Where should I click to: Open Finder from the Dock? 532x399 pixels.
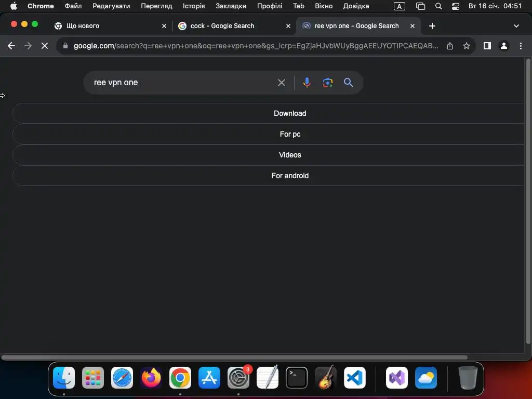[x=64, y=378]
